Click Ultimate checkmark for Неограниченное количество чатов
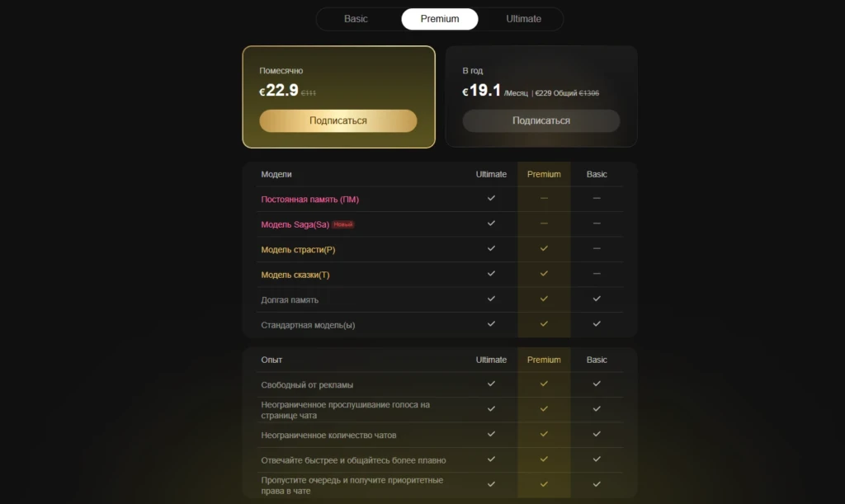The height and width of the screenshot is (504, 845). tap(491, 433)
